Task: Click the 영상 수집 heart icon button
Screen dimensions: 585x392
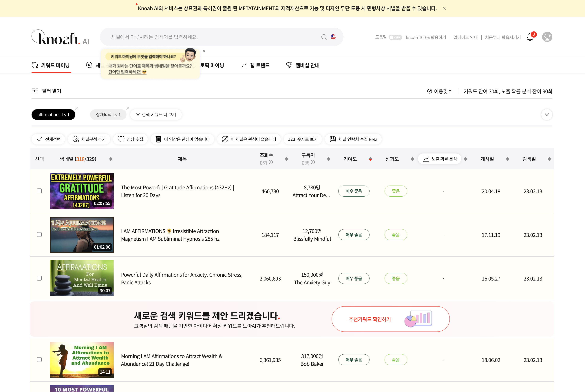Action: [x=121, y=139]
